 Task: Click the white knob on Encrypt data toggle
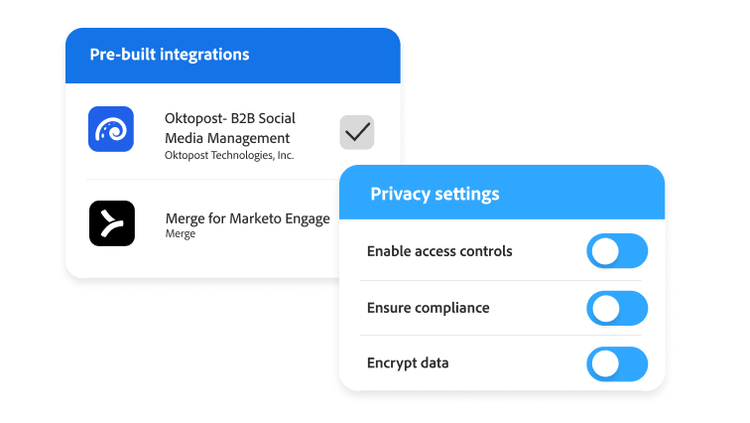(604, 365)
